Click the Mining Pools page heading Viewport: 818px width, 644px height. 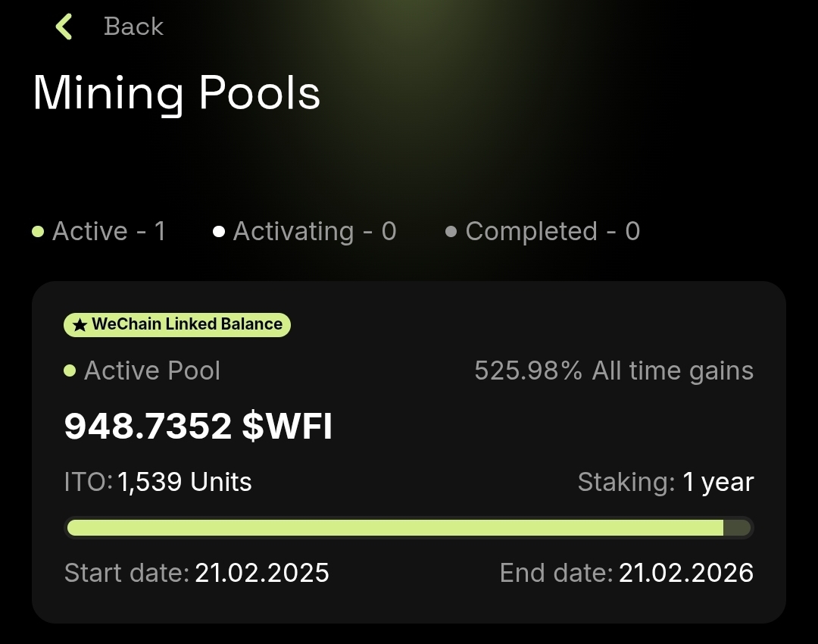tap(176, 94)
